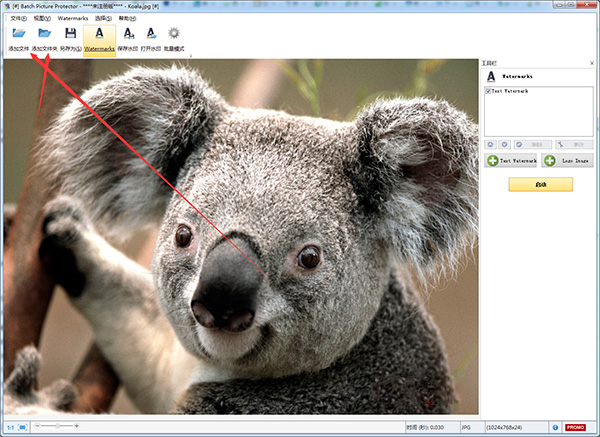600x437 pixels.
Task: Click the red PROMO badge
Action: [x=575, y=427]
